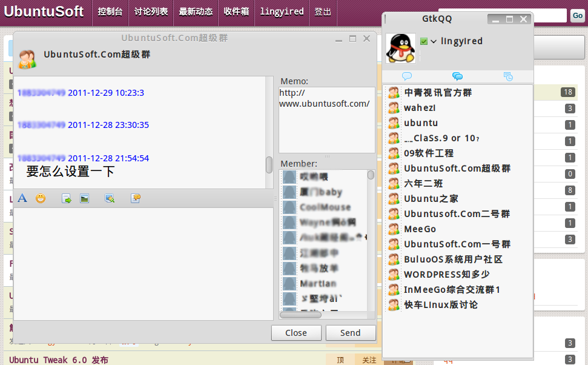This screenshot has width=588, height=365.
Task: Click the group avatar in chat header
Action: [27, 59]
